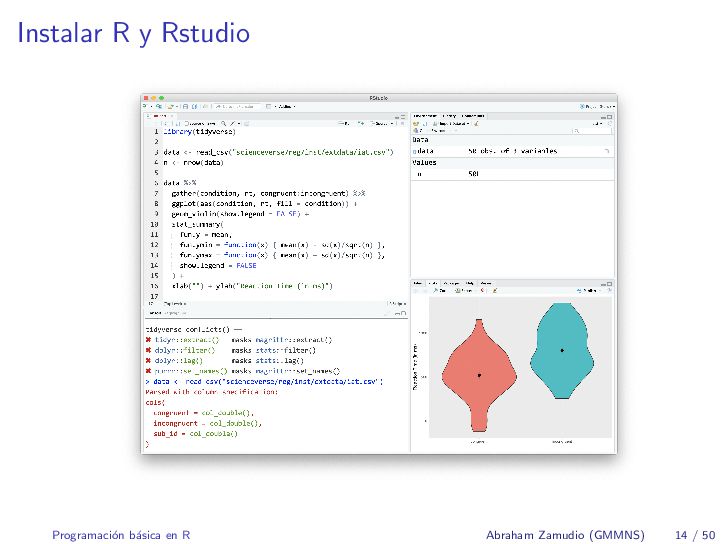Click the Find/Replace magnifier in editor toolbar
726x544 pixels.
pos(223,124)
